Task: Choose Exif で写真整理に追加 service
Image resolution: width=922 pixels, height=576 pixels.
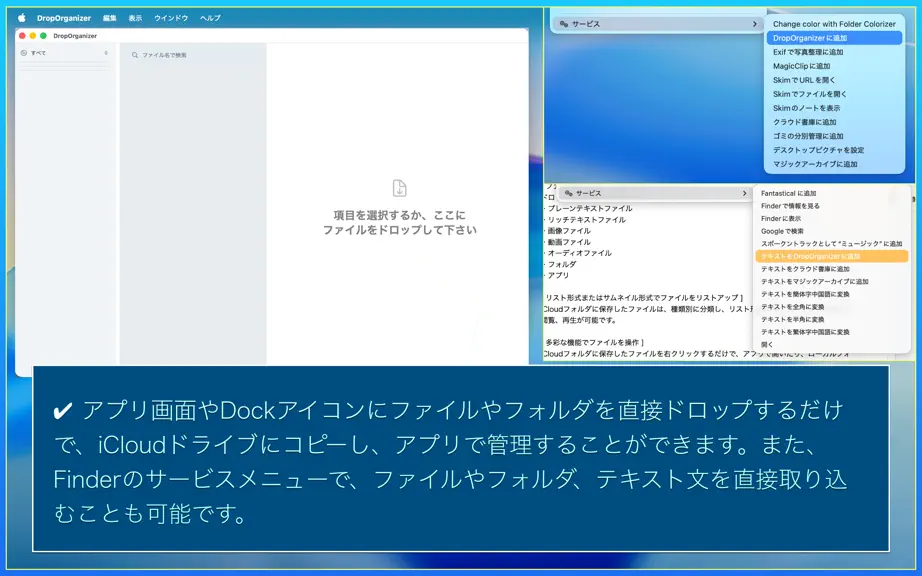Action: click(834, 52)
